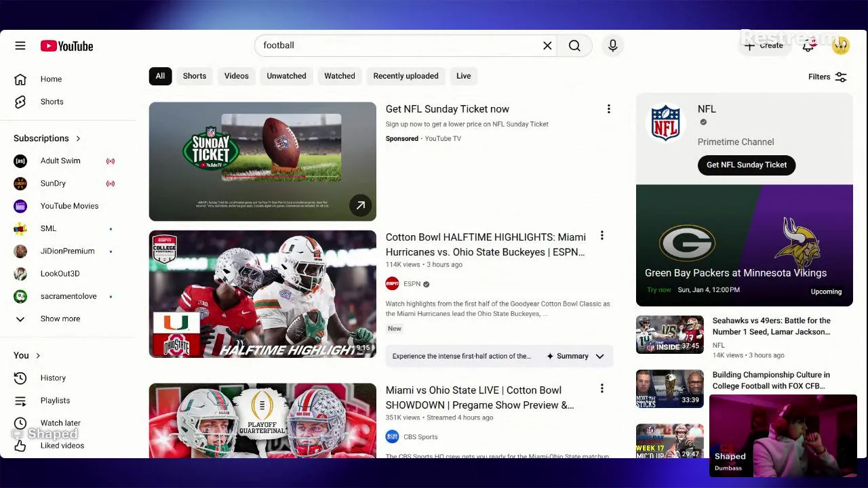Start voice search with microphone
The height and width of the screenshot is (488, 868).
[612, 45]
